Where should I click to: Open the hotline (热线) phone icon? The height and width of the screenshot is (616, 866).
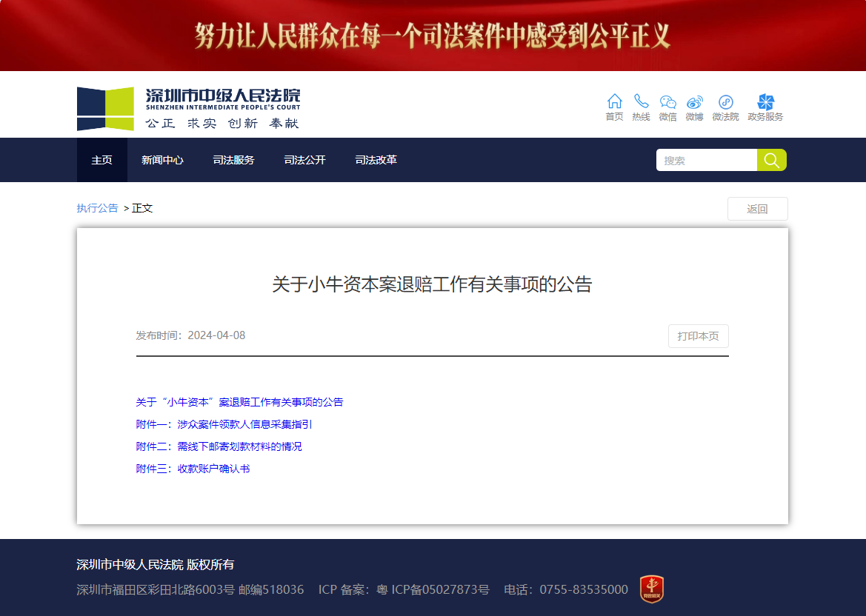point(641,101)
